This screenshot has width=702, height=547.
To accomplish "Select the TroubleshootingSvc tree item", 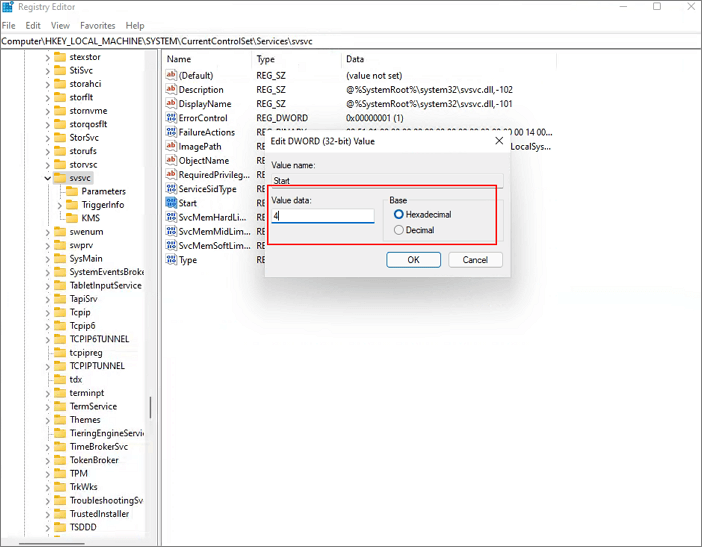I will click(106, 500).
